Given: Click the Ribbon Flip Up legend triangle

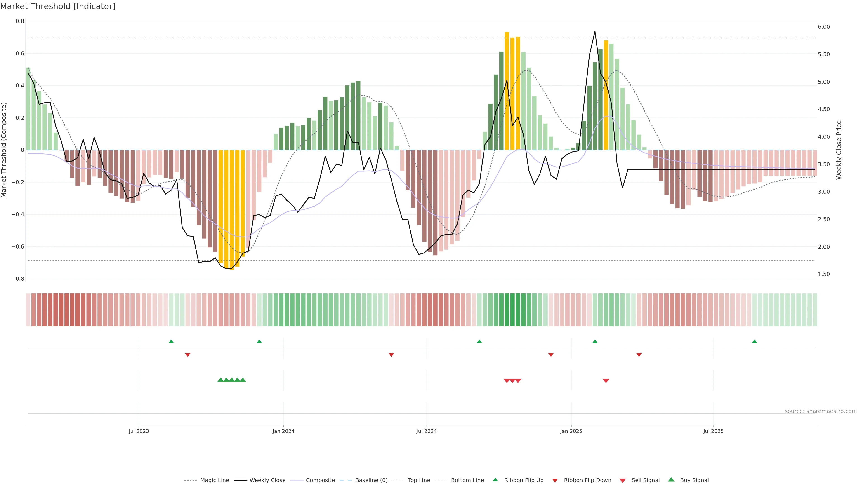Looking at the screenshot, I should 495,480.
